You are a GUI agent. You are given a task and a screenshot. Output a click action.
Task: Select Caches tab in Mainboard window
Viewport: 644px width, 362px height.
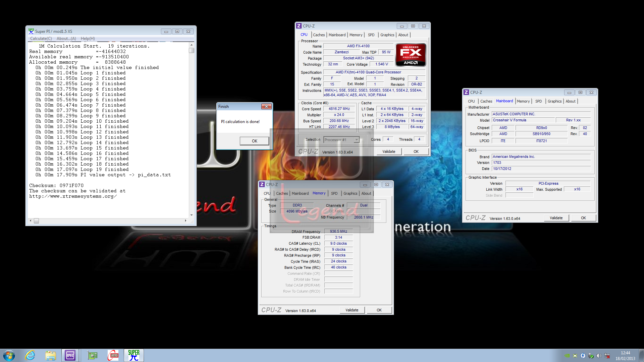(486, 101)
